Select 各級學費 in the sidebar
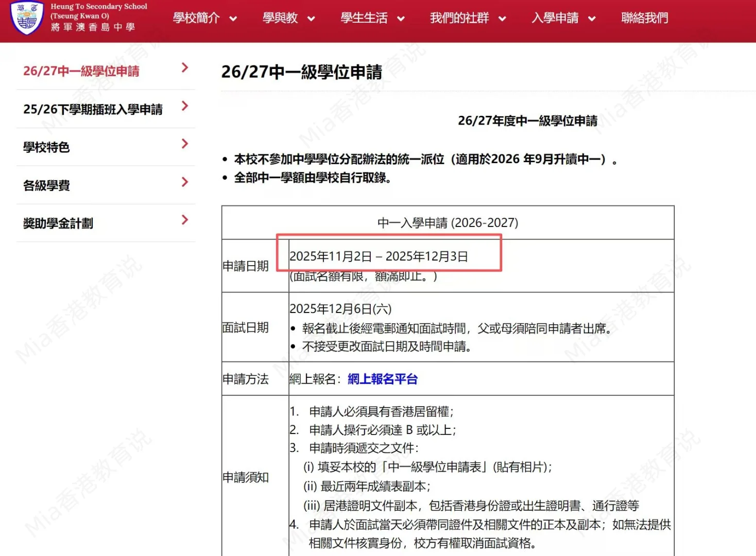This screenshot has height=556, width=756. tap(46, 185)
